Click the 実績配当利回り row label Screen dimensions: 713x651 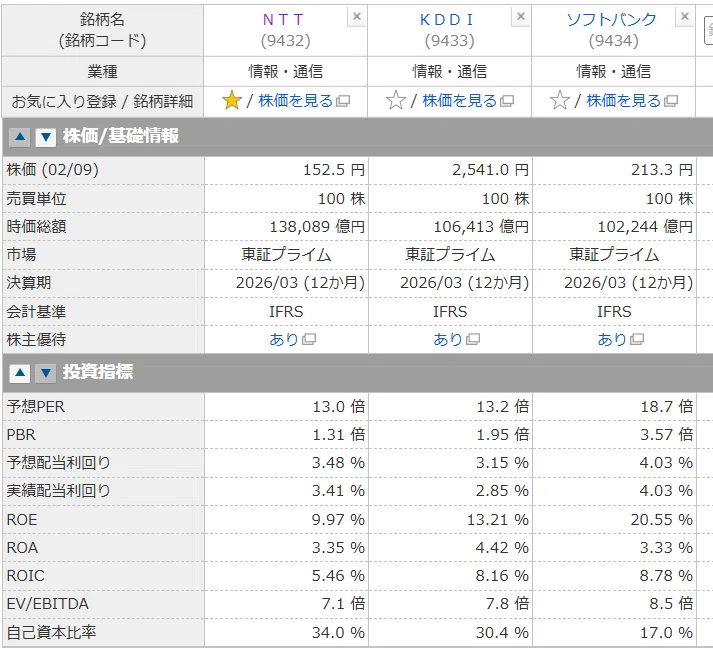pyautogui.click(x=59, y=491)
